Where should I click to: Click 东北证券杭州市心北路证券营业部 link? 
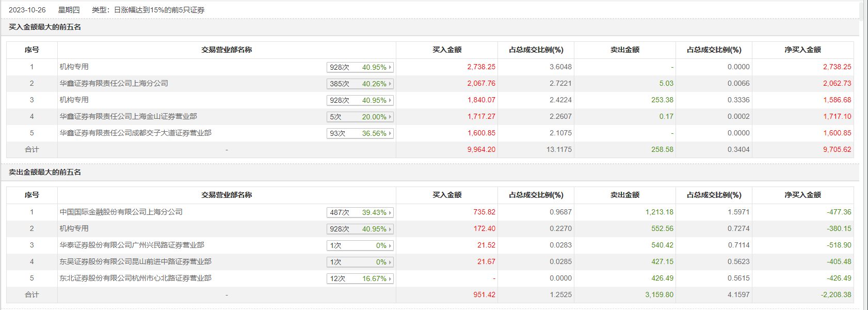(x=135, y=278)
